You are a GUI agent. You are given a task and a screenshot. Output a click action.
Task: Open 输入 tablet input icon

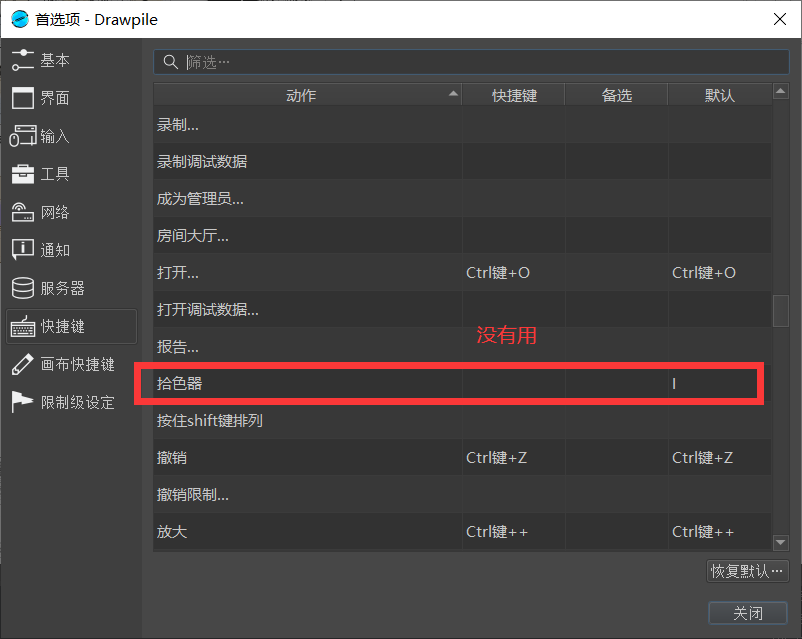click(x=23, y=136)
